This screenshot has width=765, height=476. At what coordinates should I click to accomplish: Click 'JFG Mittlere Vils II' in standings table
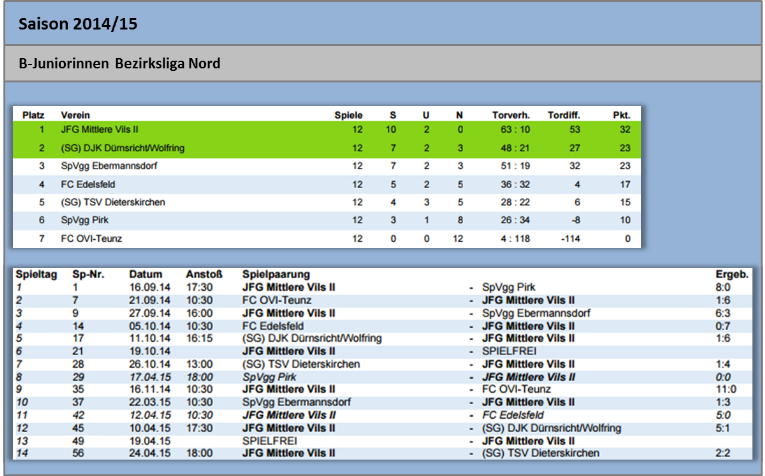pos(100,129)
